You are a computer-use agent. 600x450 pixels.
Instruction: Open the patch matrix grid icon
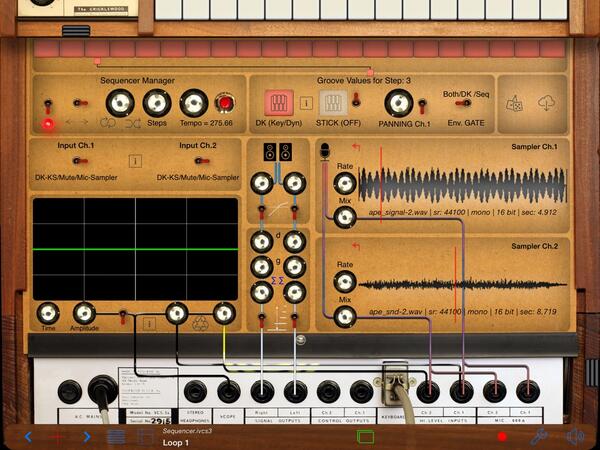145,437
